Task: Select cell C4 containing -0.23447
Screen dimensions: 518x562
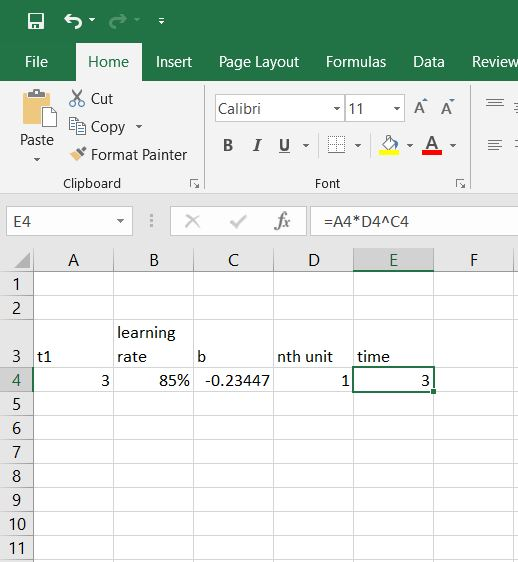Action: 233,380
